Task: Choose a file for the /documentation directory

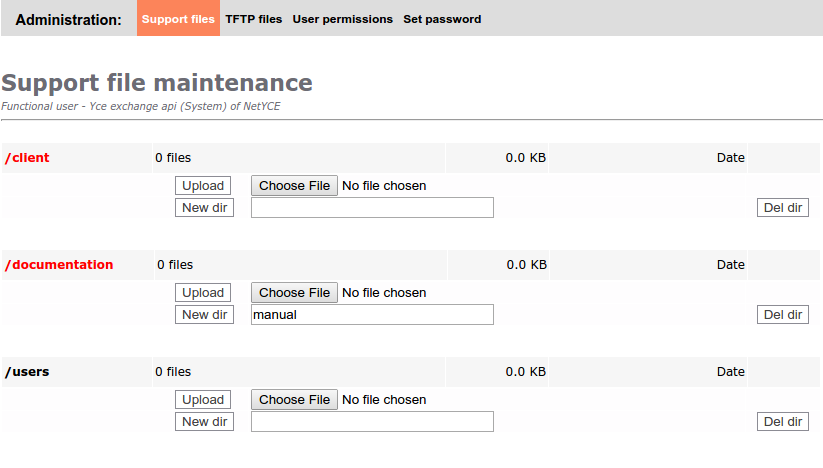Action: [294, 293]
